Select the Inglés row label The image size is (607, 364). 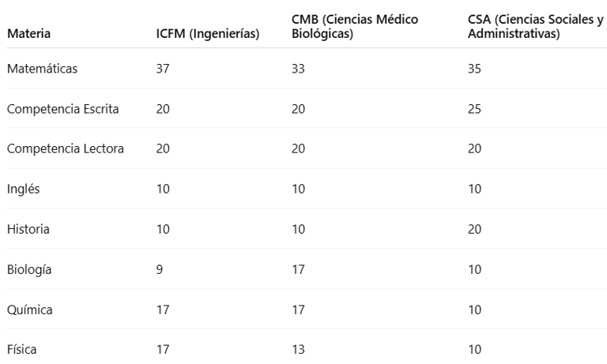coord(23,190)
